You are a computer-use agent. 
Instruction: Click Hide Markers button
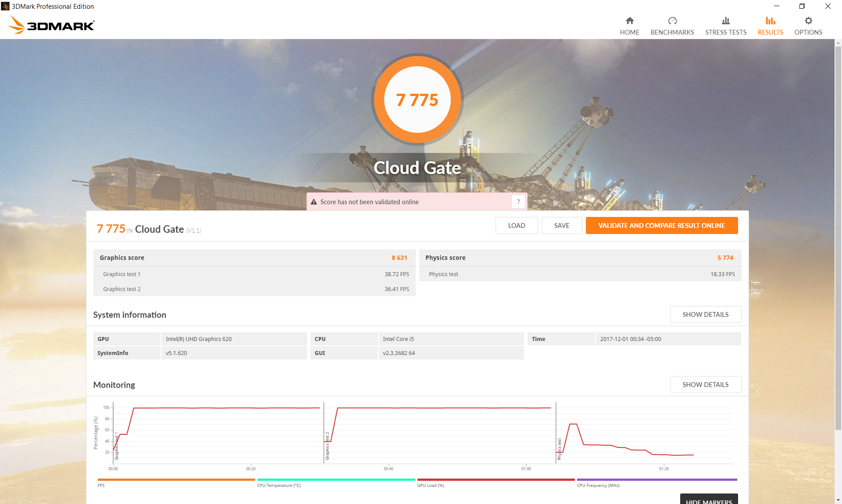pyautogui.click(x=708, y=500)
